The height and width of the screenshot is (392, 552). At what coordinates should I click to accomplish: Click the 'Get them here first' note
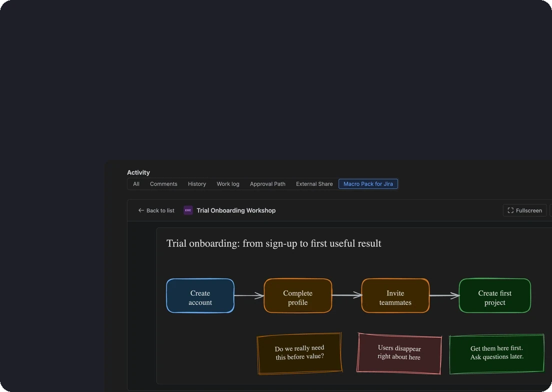click(496, 353)
